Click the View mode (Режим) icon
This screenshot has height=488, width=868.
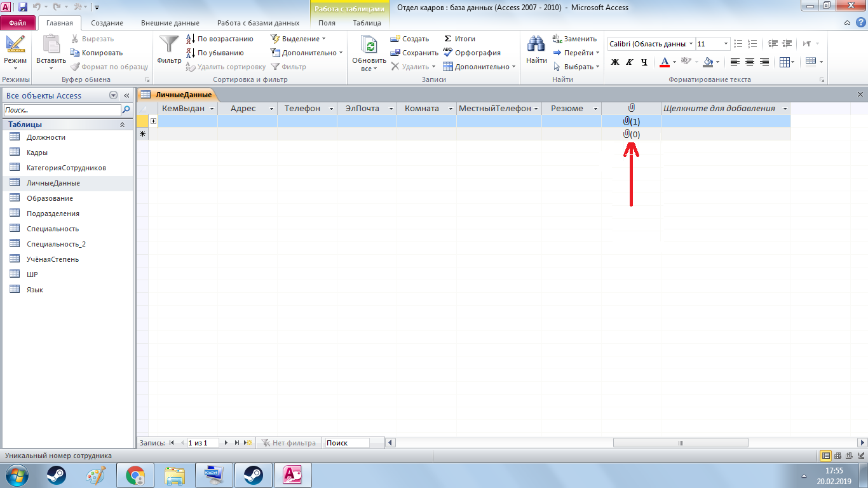[15, 44]
